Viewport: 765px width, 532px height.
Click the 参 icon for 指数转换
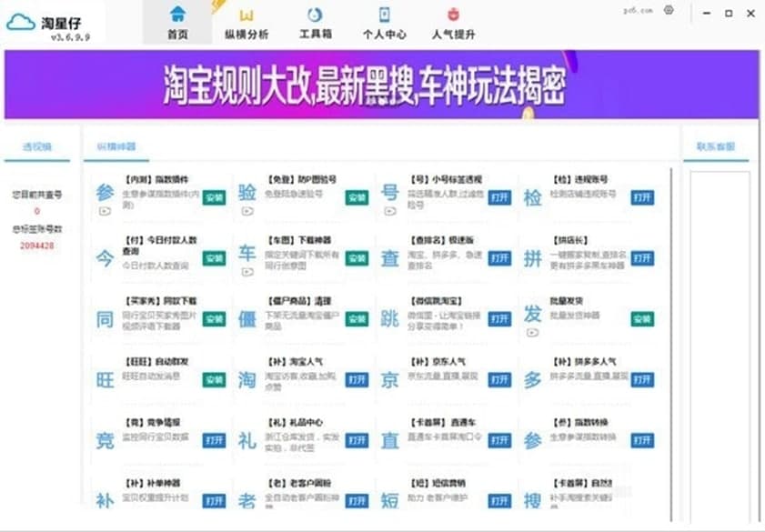click(x=532, y=441)
